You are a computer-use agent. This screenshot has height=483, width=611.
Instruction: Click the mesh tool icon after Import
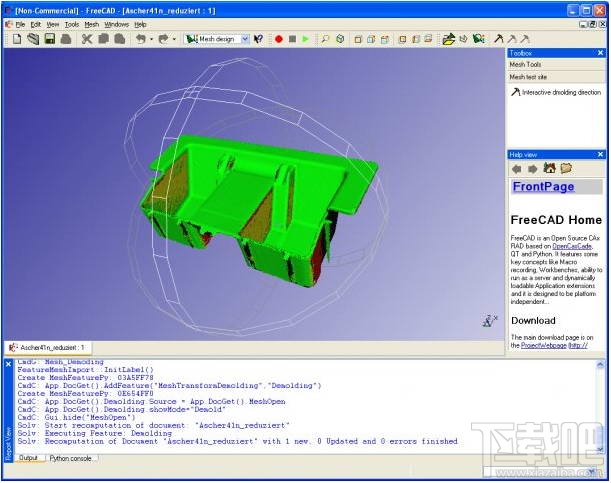click(463, 39)
